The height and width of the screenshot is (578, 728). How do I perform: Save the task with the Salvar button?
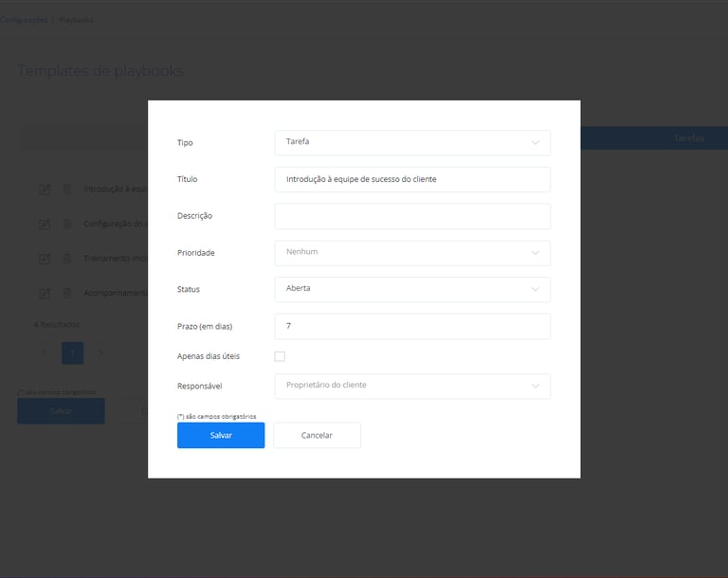tap(221, 435)
